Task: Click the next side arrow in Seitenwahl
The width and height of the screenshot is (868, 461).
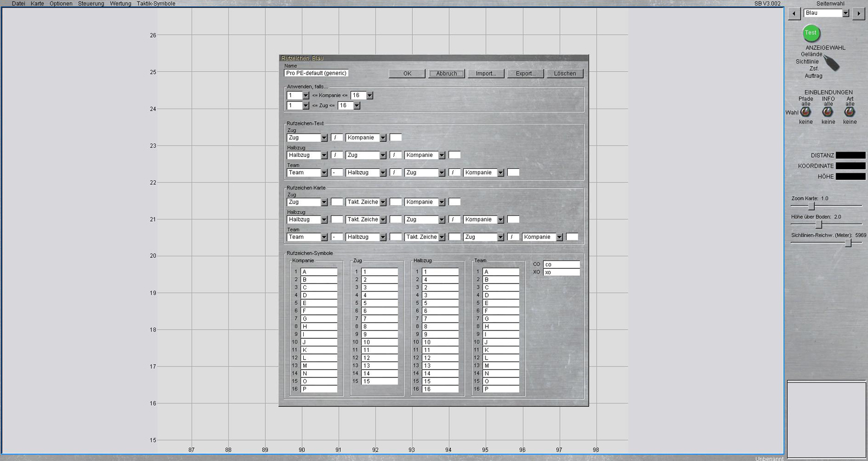Action: coord(858,14)
